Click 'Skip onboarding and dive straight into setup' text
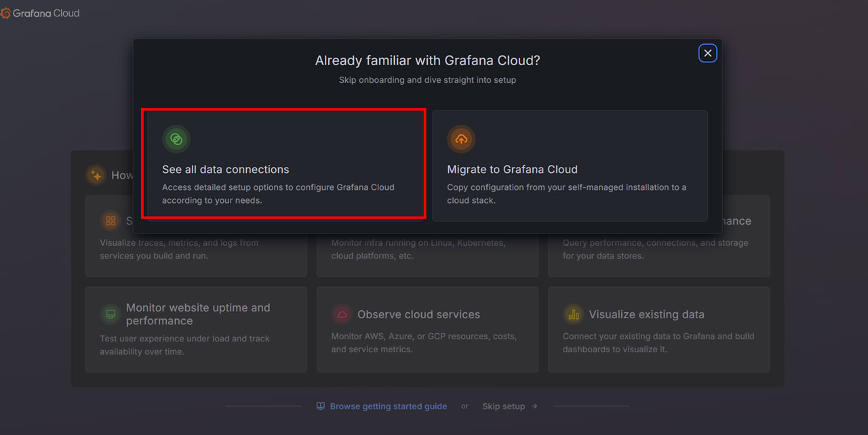 [x=428, y=80]
